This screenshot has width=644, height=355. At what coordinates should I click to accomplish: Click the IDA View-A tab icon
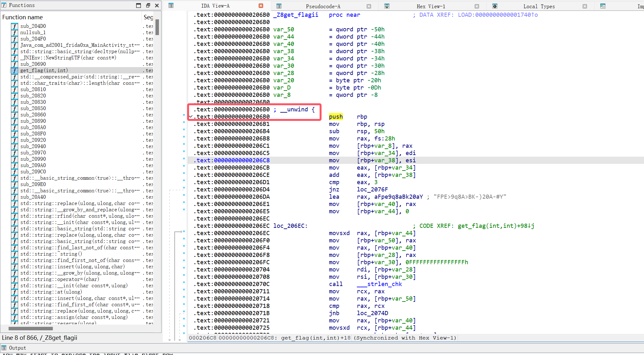(171, 5)
